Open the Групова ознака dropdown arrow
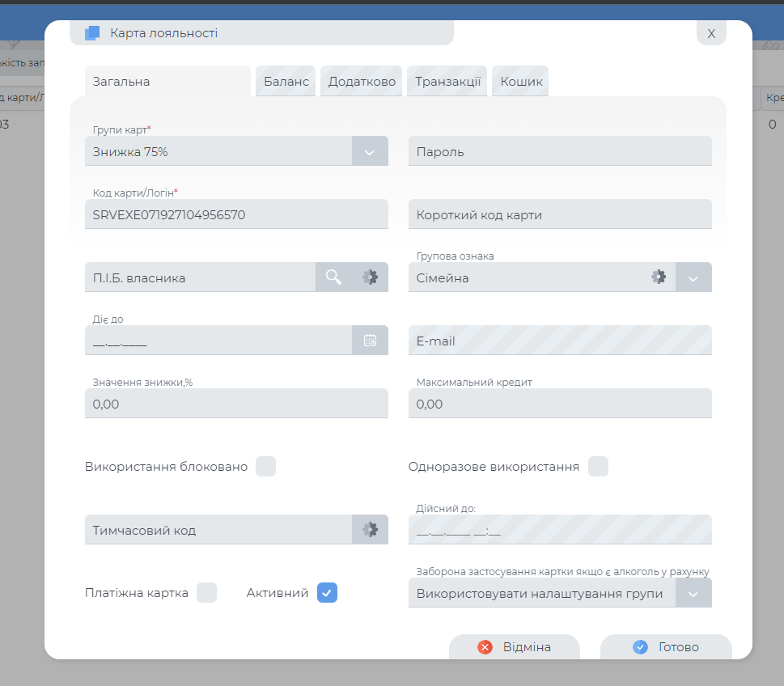This screenshot has width=784, height=686. click(x=693, y=277)
